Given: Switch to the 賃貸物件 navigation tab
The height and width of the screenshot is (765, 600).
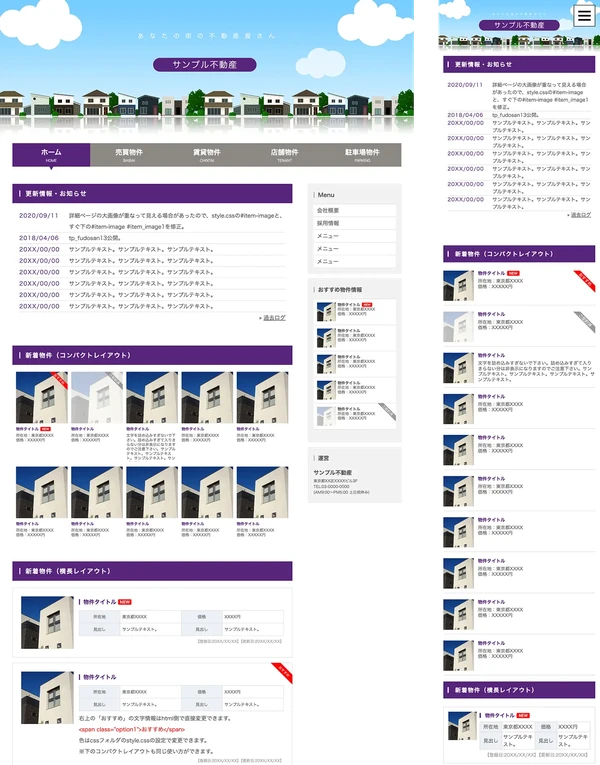Looking at the screenshot, I should tap(207, 155).
